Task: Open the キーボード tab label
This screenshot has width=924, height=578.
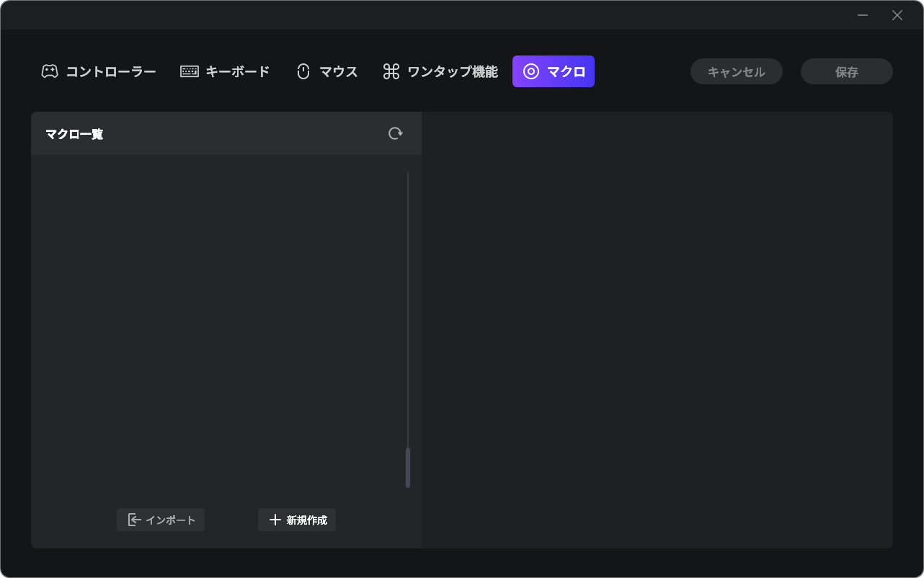Action: click(x=238, y=71)
